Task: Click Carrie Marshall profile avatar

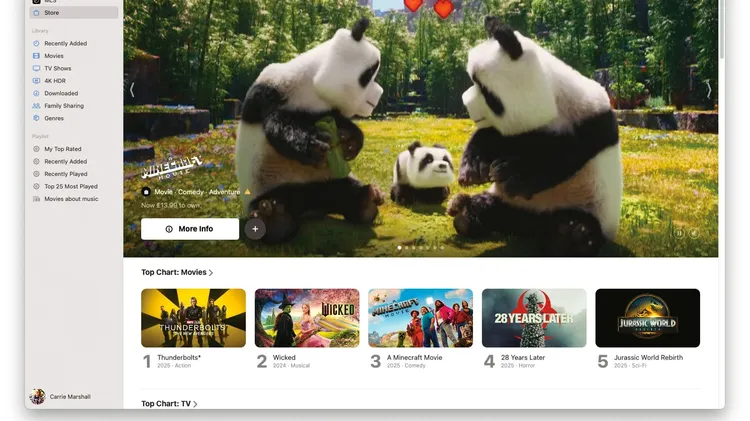Action: tap(37, 397)
